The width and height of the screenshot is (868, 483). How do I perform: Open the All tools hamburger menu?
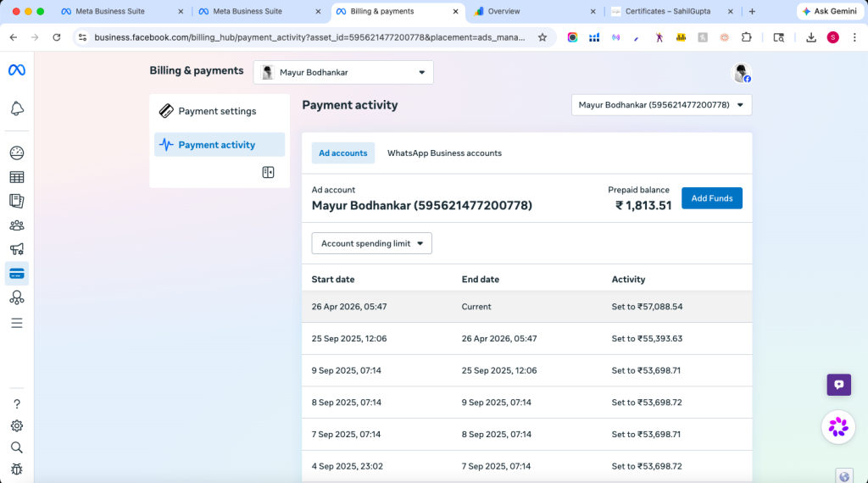click(17, 323)
